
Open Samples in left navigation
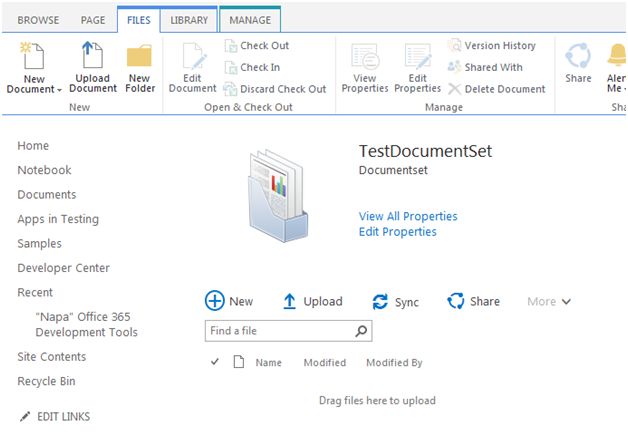coord(40,244)
